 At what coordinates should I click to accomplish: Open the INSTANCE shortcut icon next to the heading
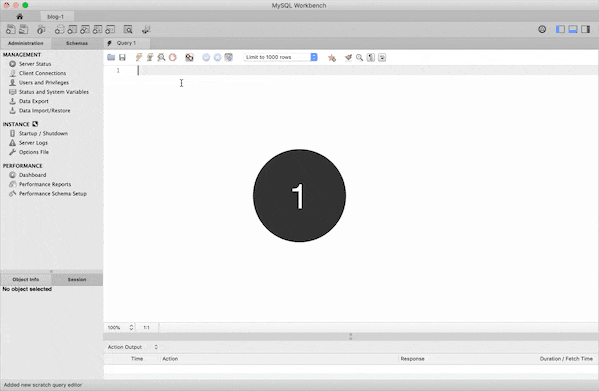pyautogui.click(x=35, y=124)
